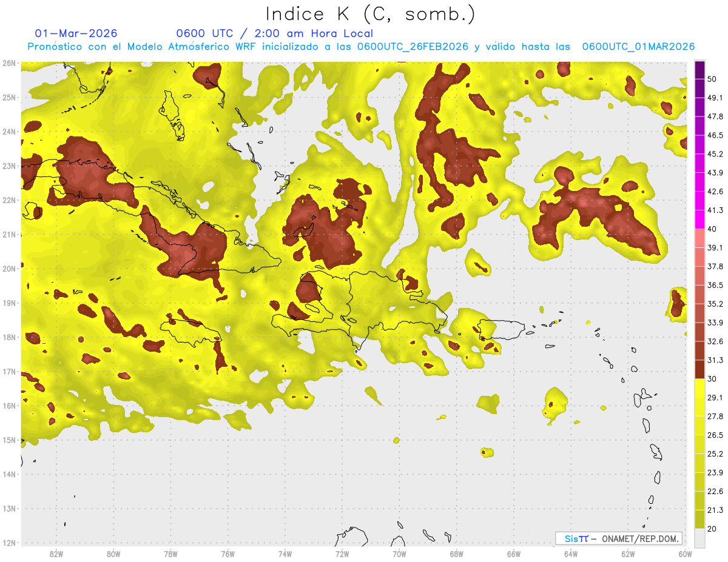Click the colorbar label '40'
728x562 pixels.
tap(712, 229)
